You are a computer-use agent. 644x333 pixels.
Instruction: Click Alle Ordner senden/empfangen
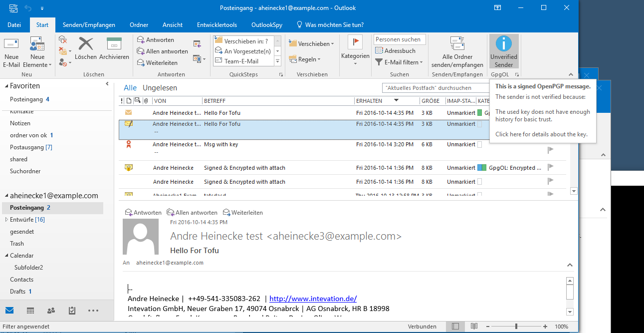tap(457, 52)
